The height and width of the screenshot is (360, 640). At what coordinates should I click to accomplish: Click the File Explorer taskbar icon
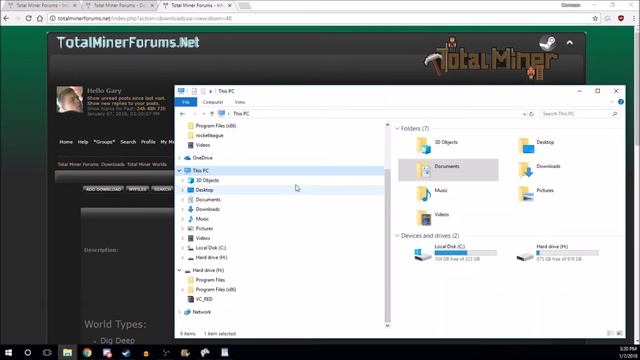click(x=67, y=353)
